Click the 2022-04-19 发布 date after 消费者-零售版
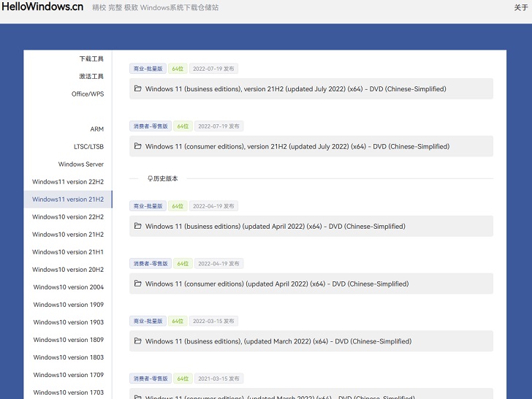 pyautogui.click(x=218, y=264)
